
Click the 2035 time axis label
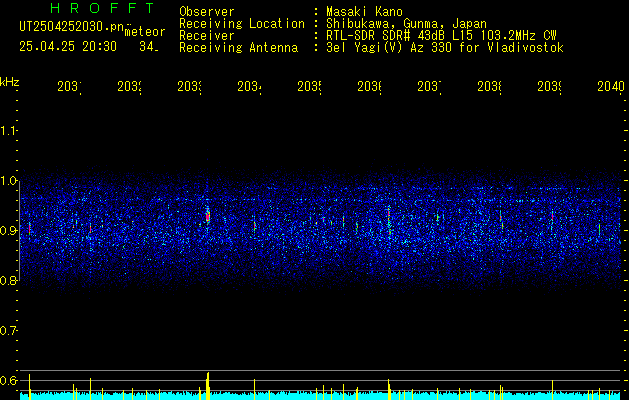pyautogui.click(x=309, y=87)
